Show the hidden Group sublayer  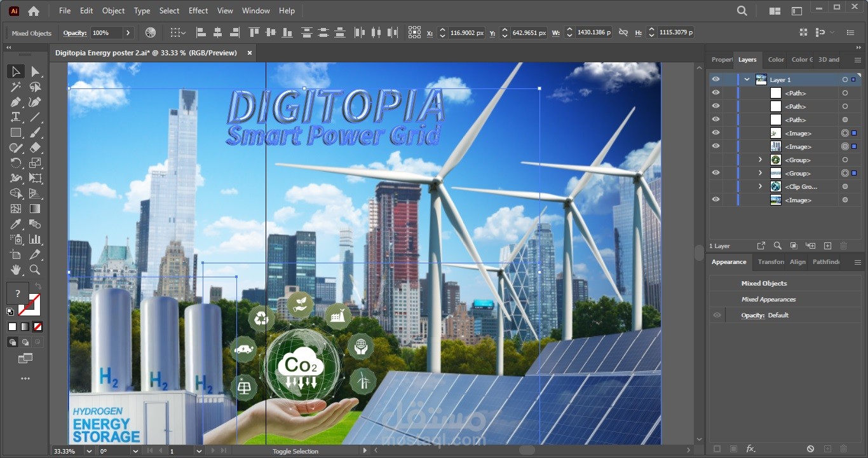pyautogui.click(x=716, y=160)
